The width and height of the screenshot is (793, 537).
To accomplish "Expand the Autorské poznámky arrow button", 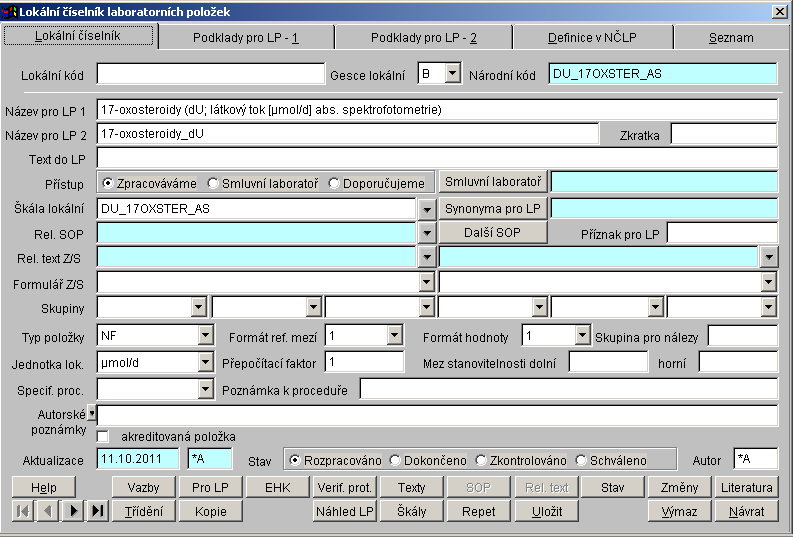I will (x=92, y=412).
